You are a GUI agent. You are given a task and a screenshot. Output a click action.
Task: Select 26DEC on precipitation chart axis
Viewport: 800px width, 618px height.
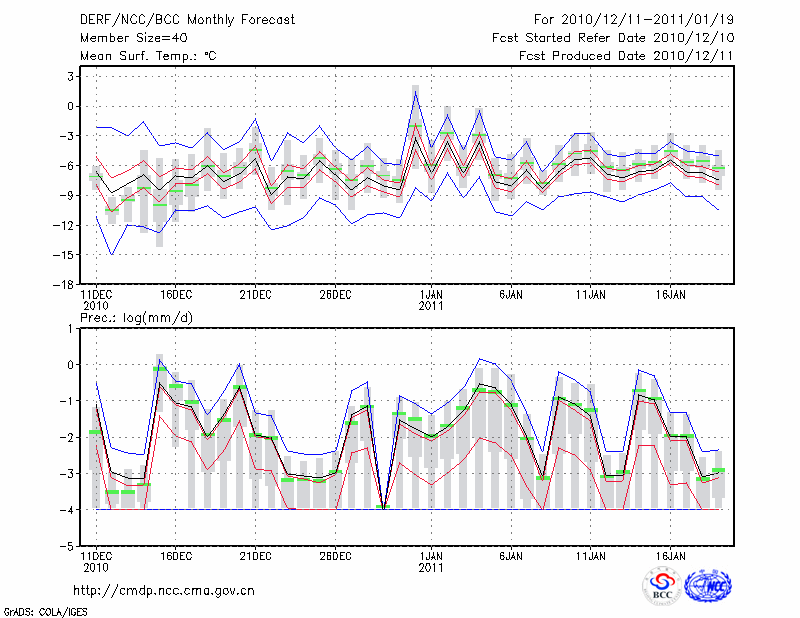point(335,554)
